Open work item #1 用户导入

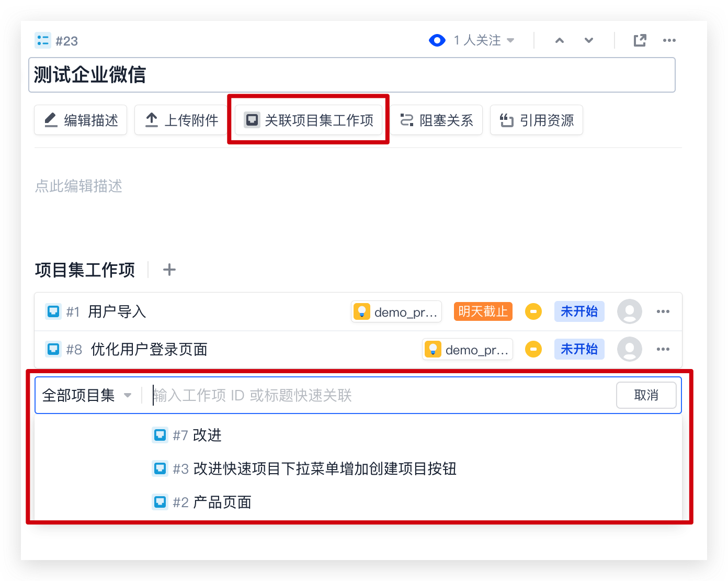(x=117, y=311)
